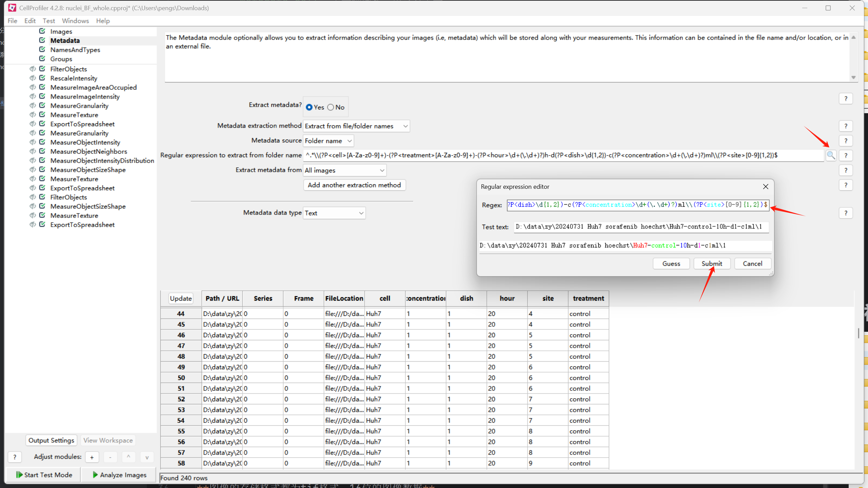The height and width of the screenshot is (488, 868).
Task: Toggle enable checkbox for Images module
Action: click(42, 31)
